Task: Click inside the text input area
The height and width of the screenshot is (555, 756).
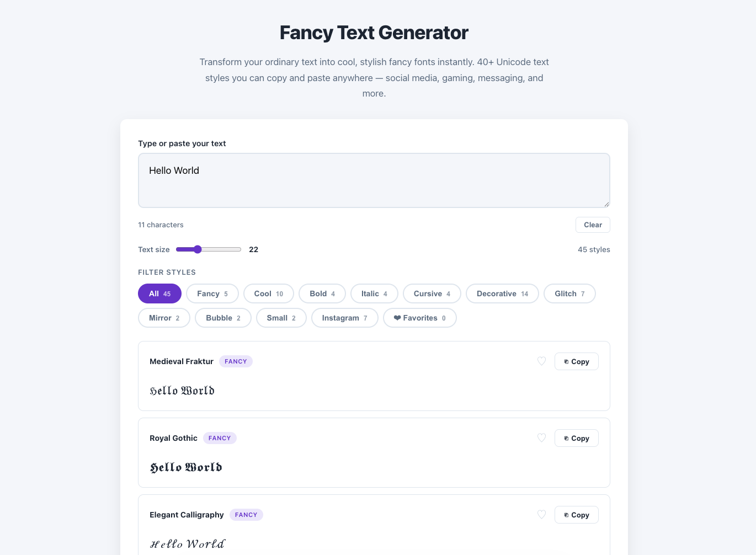Action: point(374,180)
